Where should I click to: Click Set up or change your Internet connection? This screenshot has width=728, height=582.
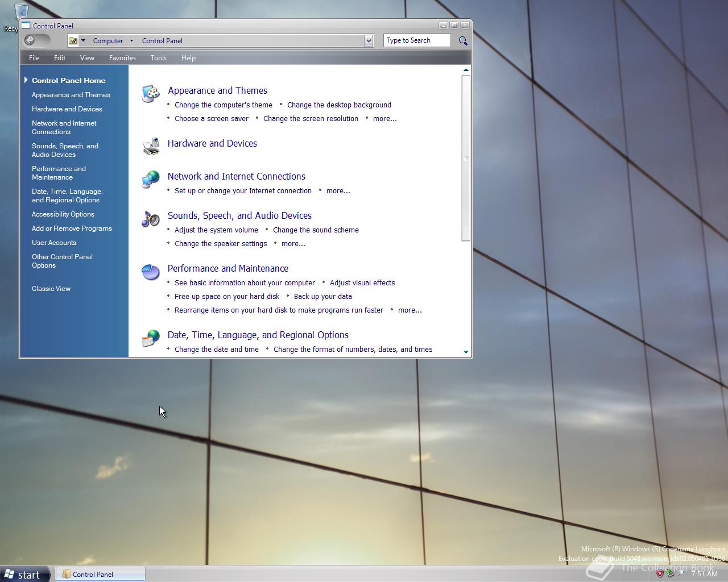point(243,191)
